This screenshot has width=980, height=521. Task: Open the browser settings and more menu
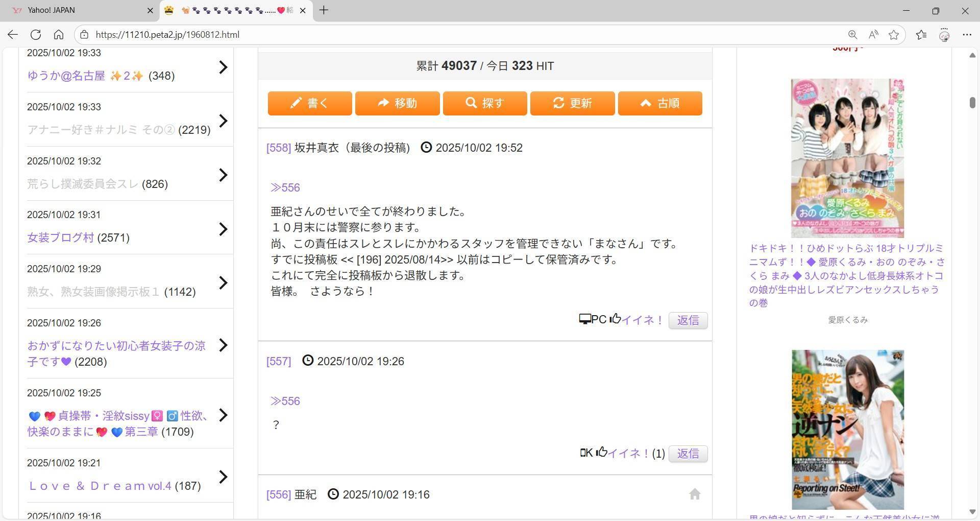(967, 35)
